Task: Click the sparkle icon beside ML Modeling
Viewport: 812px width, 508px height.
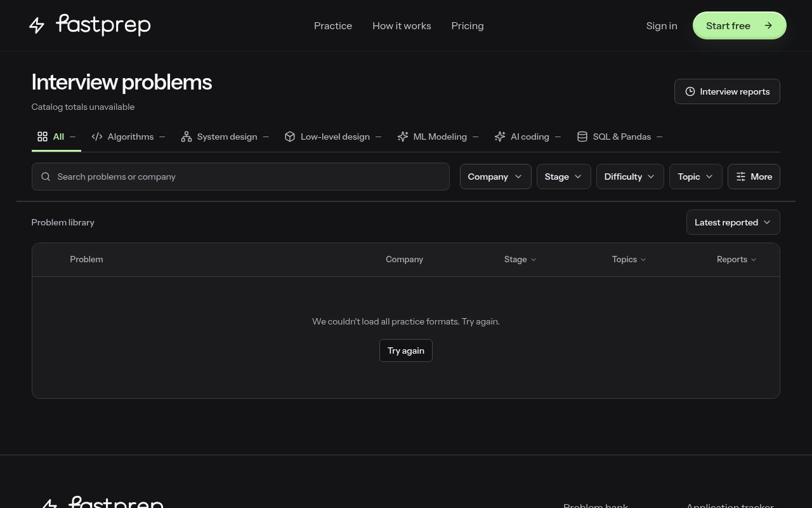Action: 403,137
